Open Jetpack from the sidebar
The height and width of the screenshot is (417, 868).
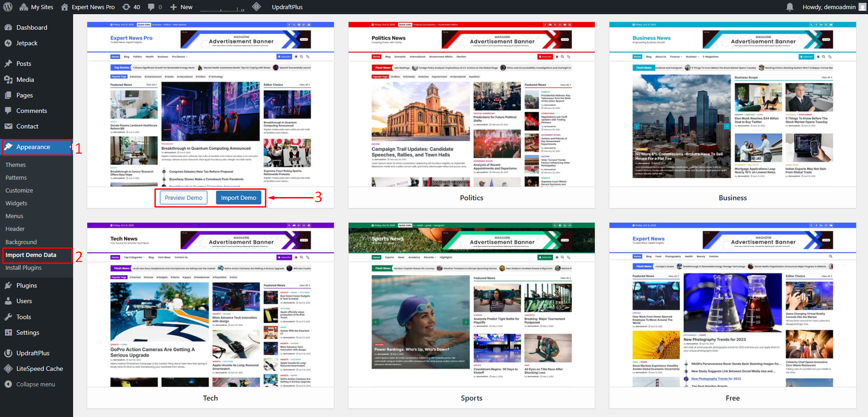tap(27, 43)
